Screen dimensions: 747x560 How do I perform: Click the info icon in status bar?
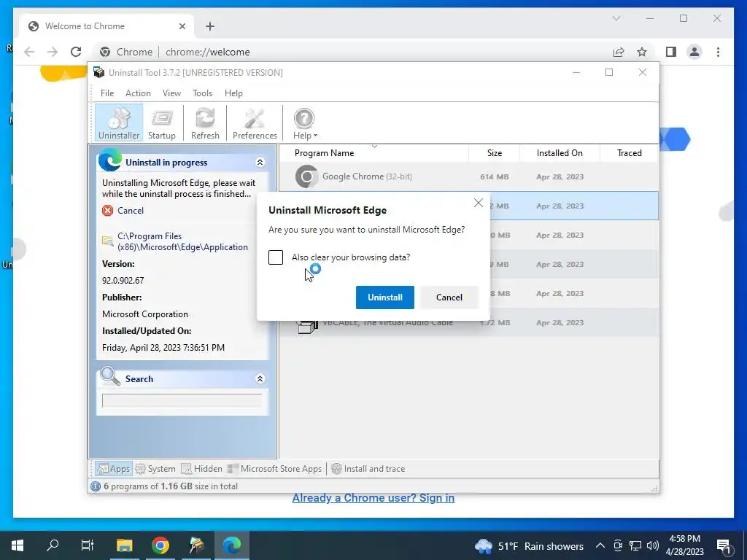click(96, 486)
